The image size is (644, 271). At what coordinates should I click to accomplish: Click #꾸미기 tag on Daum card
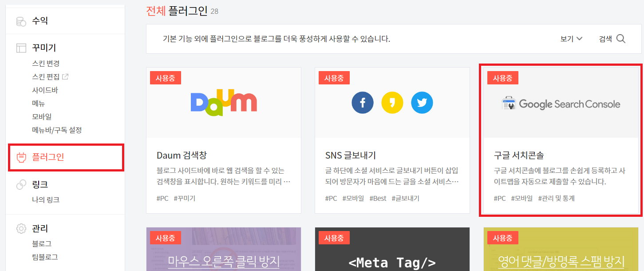(185, 199)
